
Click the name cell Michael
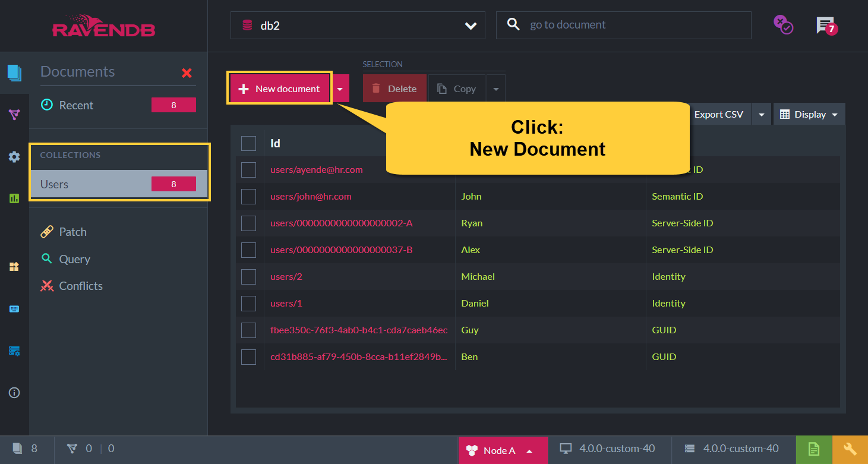click(478, 276)
